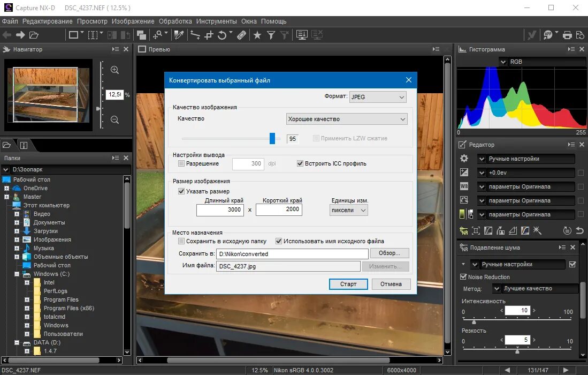Open the Инструменты menu
This screenshot has height=375, width=588.
coord(216,21)
